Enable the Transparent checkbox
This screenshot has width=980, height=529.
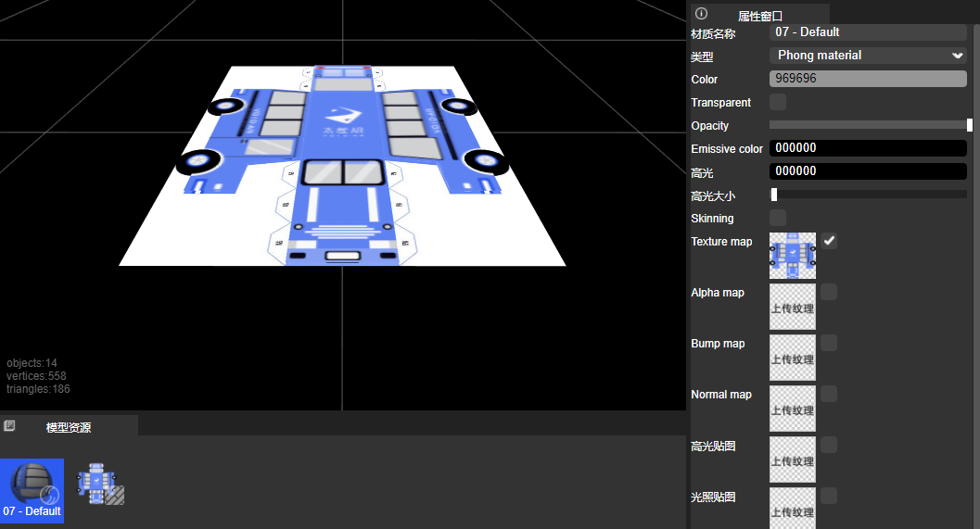click(778, 102)
